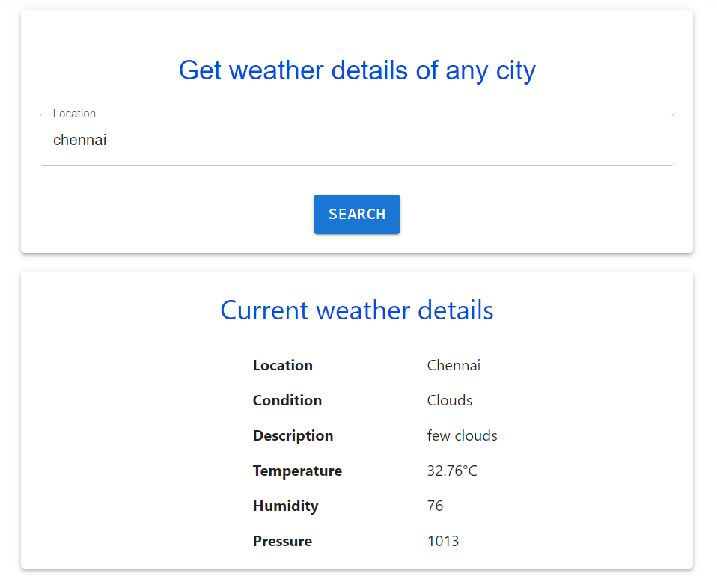The width and height of the screenshot is (717, 588).
Task: Click the Location field label
Action: point(73,113)
